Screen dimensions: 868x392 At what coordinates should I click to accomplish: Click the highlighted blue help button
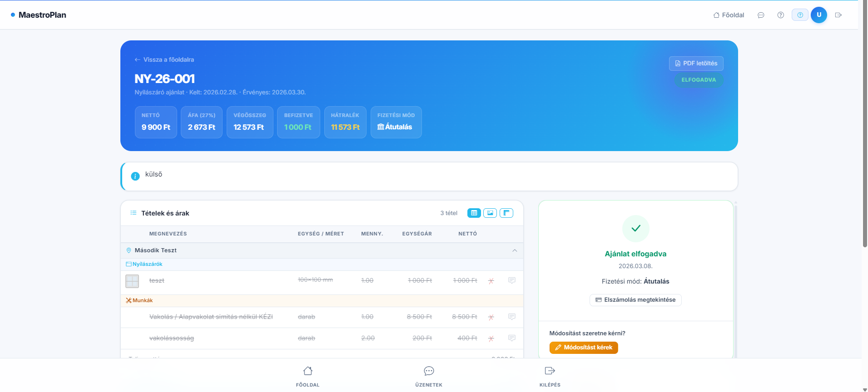800,15
